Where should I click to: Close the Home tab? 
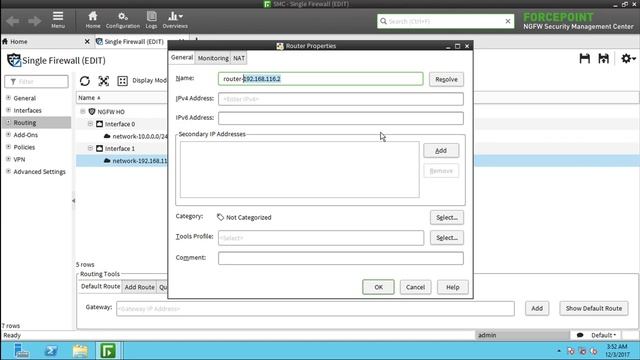click(x=87, y=42)
